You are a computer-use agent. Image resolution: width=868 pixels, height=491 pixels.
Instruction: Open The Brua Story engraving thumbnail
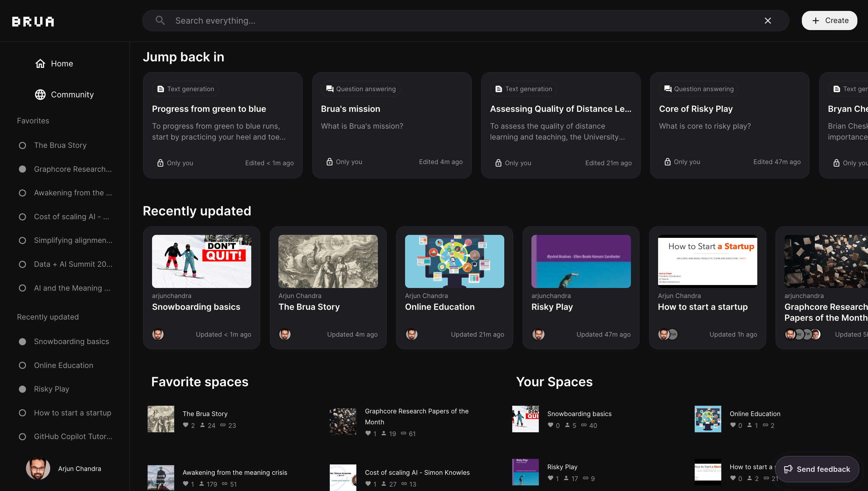[328, 261]
